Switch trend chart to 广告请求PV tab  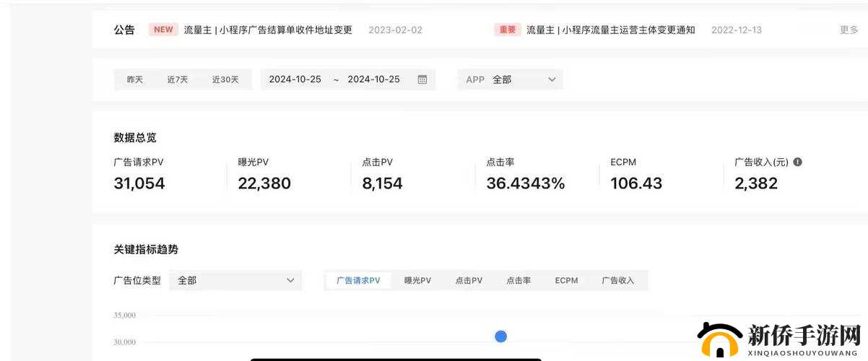[x=358, y=280]
